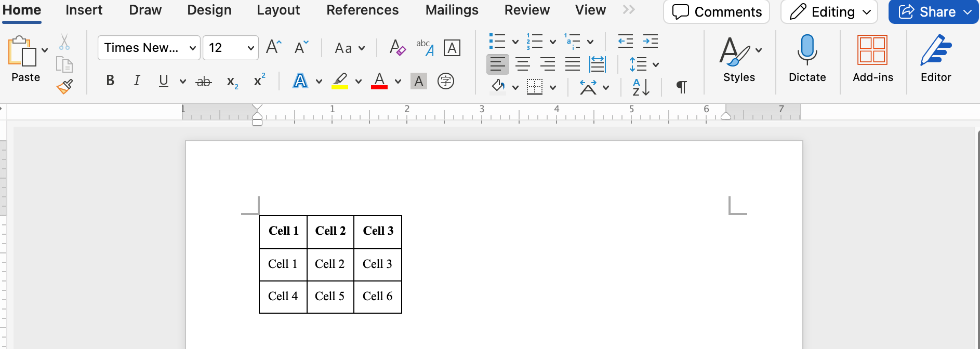Viewport: 980px width, 349px height.
Task: Clear all formatting eraser icon
Action: (x=398, y=48)
